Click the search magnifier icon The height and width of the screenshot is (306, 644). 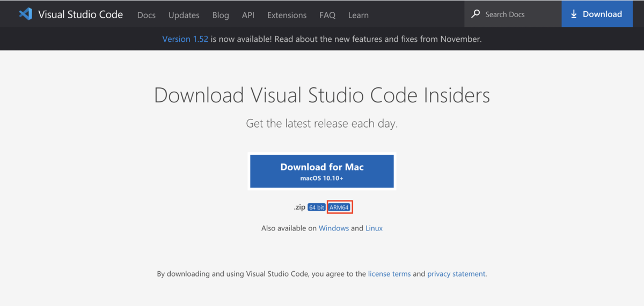click(x=475, y=14)
